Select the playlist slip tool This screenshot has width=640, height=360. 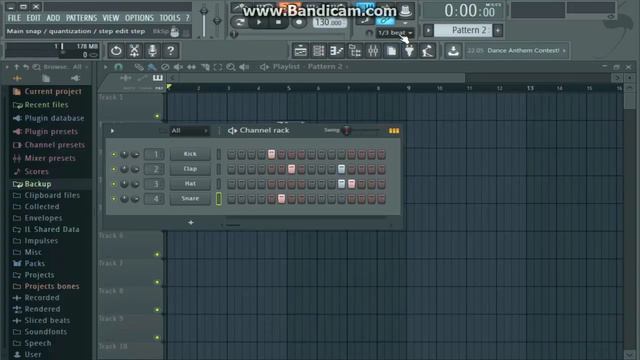coord(191,67)
